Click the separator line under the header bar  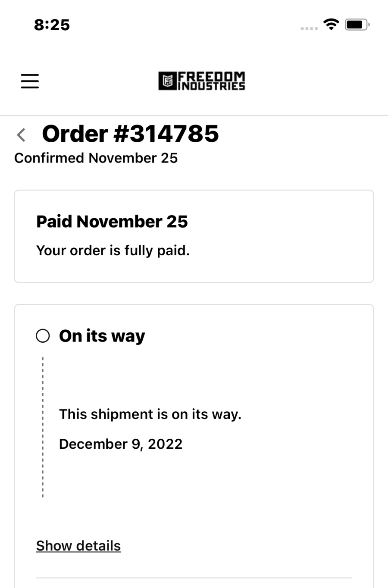[194, 116]
